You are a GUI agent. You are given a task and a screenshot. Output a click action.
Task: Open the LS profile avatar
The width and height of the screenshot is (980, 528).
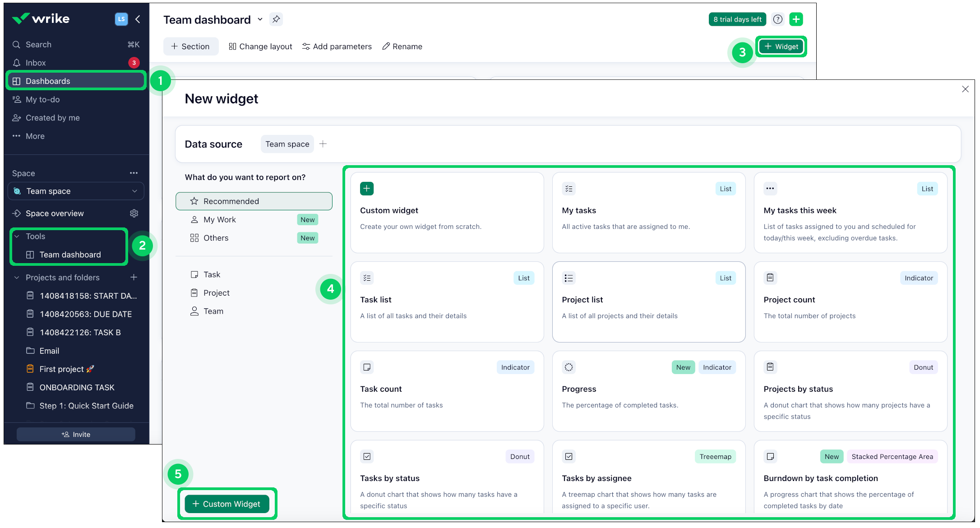click(x=121, y=19)
